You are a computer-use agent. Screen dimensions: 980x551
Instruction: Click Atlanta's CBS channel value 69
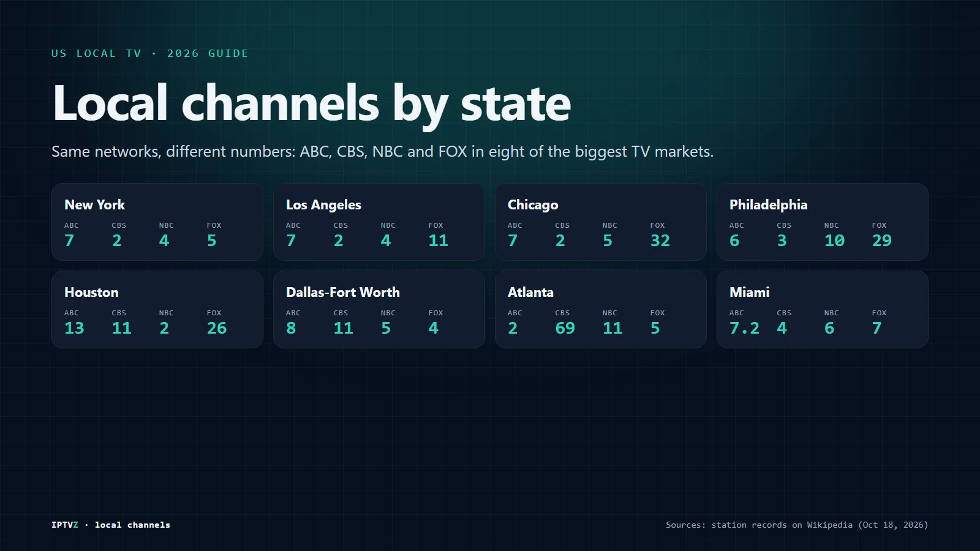[x=565, y=328]
